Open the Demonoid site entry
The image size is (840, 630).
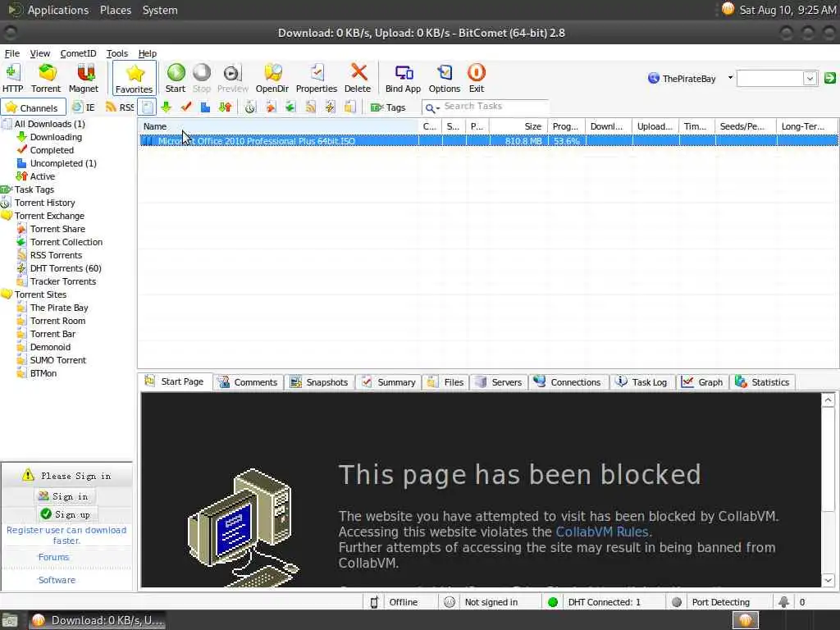[x=50, y=347]
